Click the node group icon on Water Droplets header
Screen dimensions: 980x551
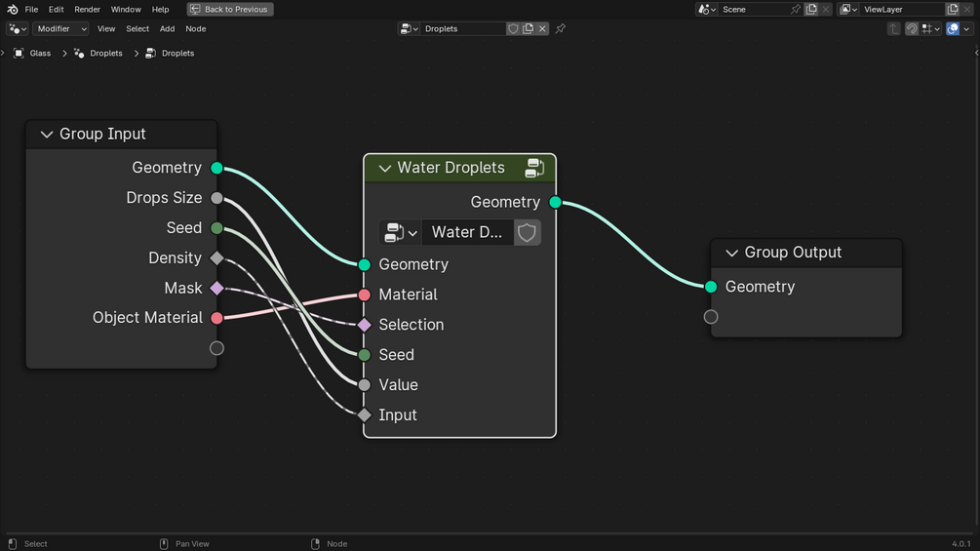click(534, 168)
